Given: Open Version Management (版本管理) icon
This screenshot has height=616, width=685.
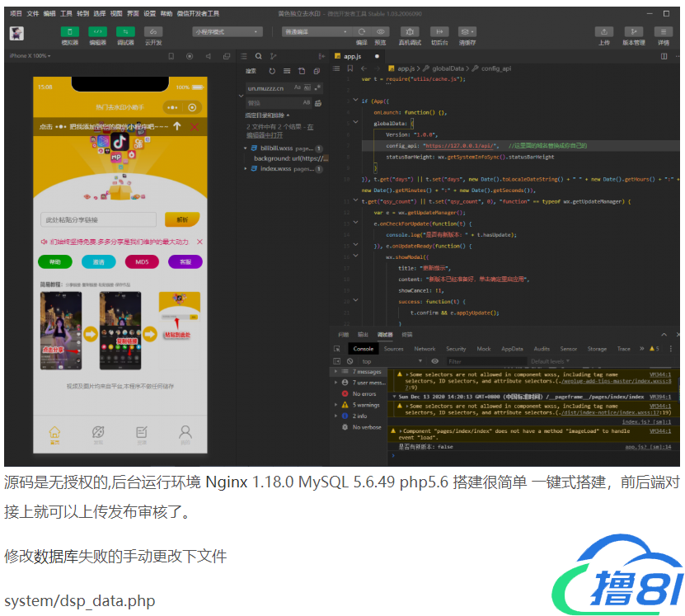Looking at the screenshot, I should tap(633, 31).
